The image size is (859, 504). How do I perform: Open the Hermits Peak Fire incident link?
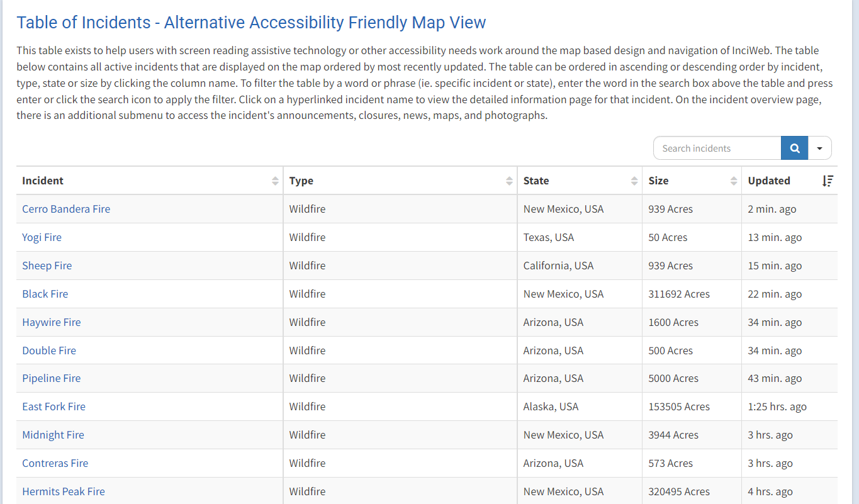(x=64, y=491)
